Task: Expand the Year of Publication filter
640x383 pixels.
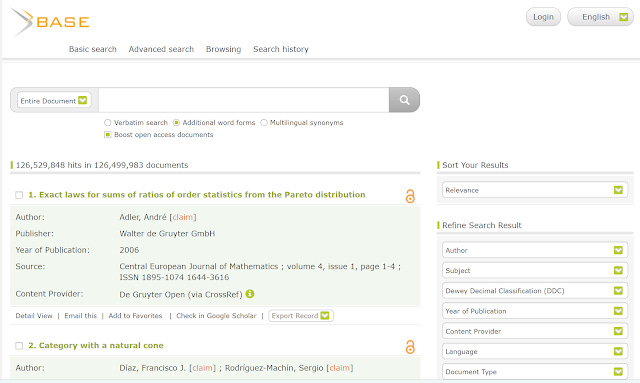Action: point(535,311)
